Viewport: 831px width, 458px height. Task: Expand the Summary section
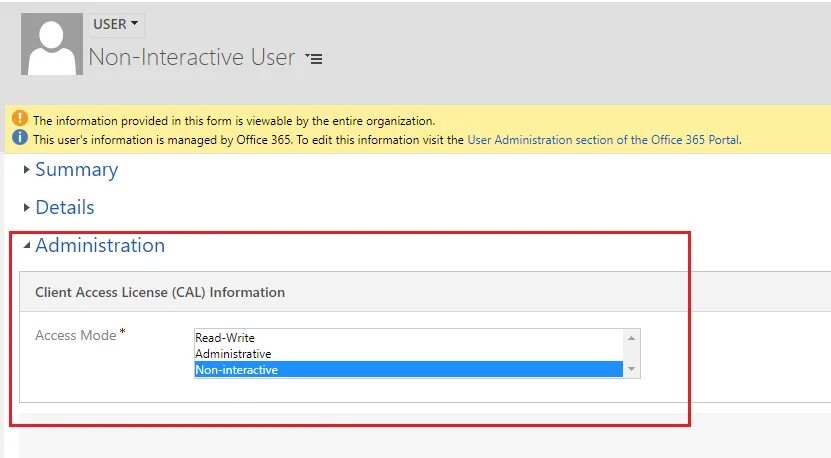(76, 170)
